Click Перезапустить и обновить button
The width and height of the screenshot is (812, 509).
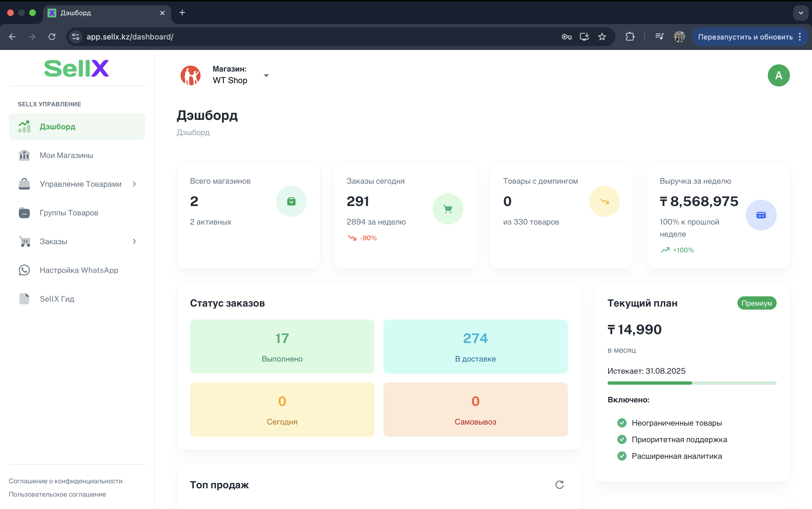point(745,37)
